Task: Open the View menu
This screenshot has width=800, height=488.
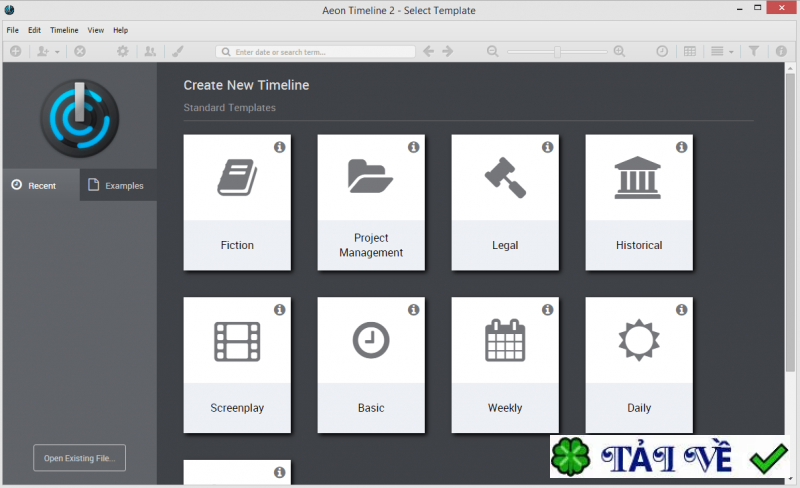Action: click(95, 30)
